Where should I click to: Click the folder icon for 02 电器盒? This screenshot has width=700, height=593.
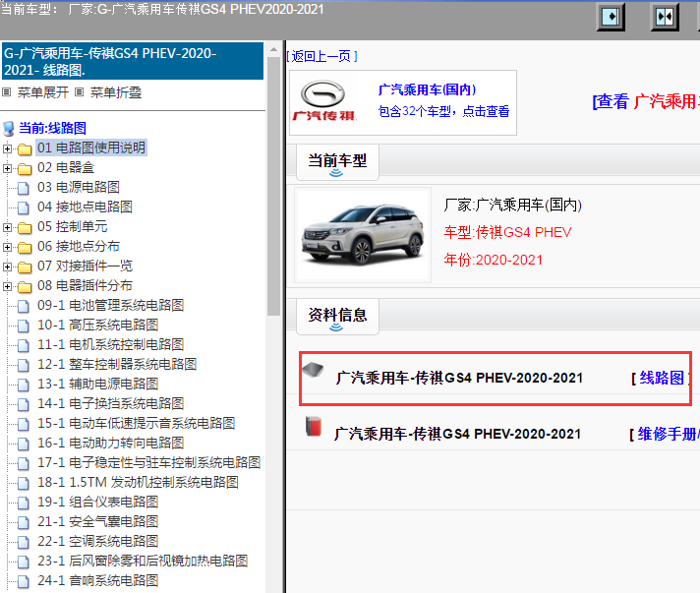click(x=25, y=168)
